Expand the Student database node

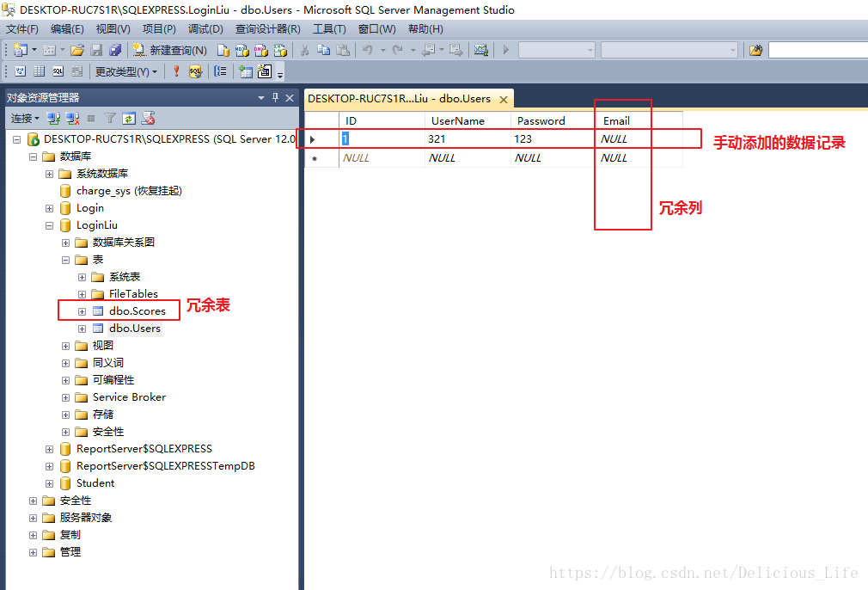click(x=49, y=483)
